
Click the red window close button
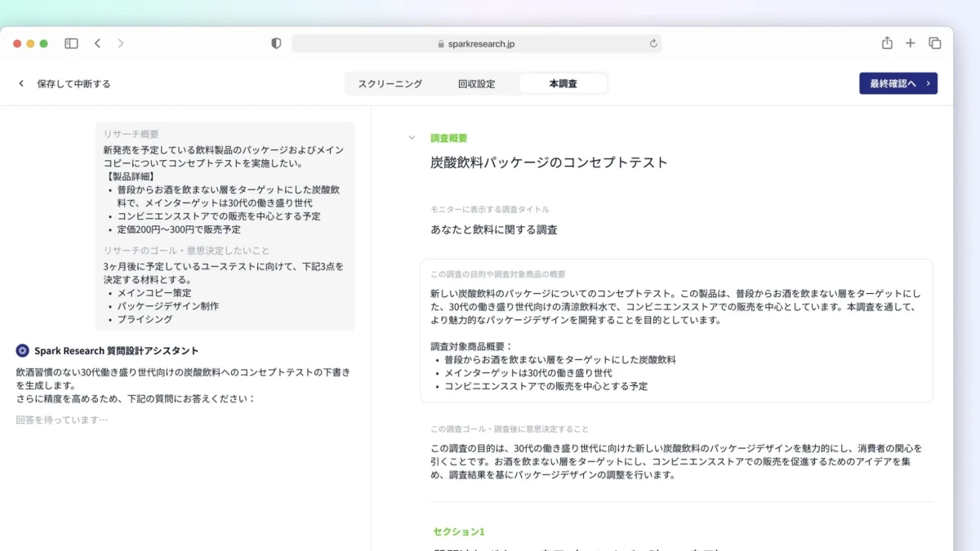(x=17, y=43)
